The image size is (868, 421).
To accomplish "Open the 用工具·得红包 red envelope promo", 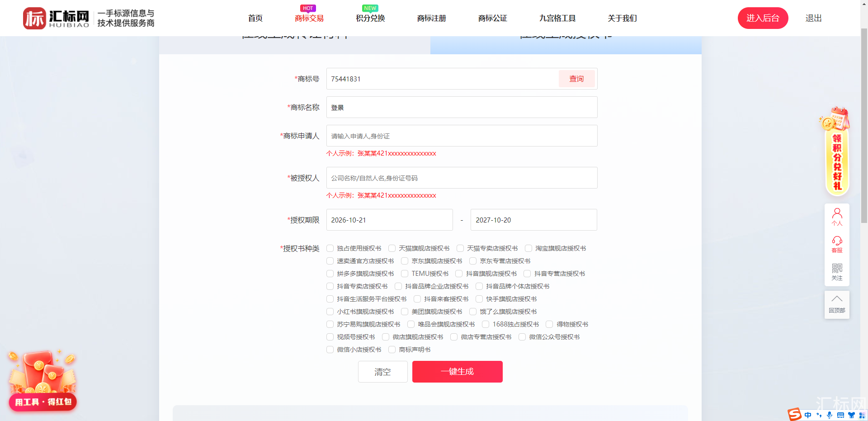I will [x=42, y=380].
